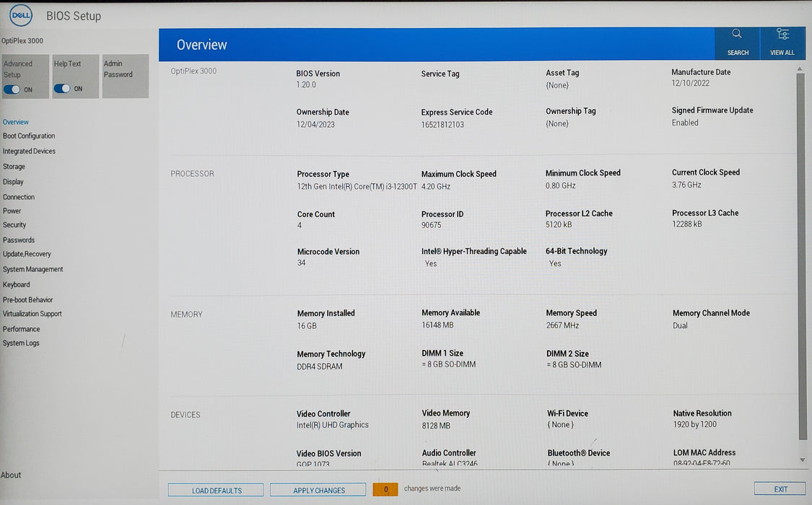Click the Express Service Code 16521812103
Image resolution: width=812 pixels, height=505 pixels.
[x=442, y=125]
